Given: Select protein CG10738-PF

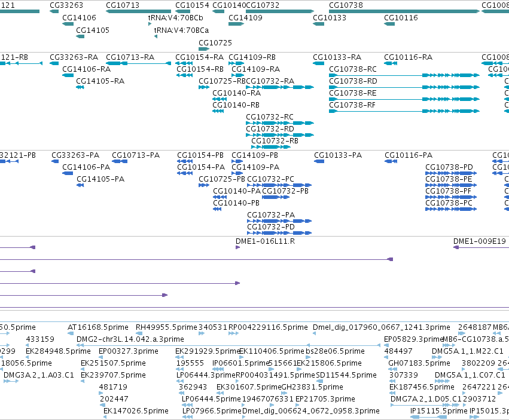Looking at the screenshot, I should [448, 191].
